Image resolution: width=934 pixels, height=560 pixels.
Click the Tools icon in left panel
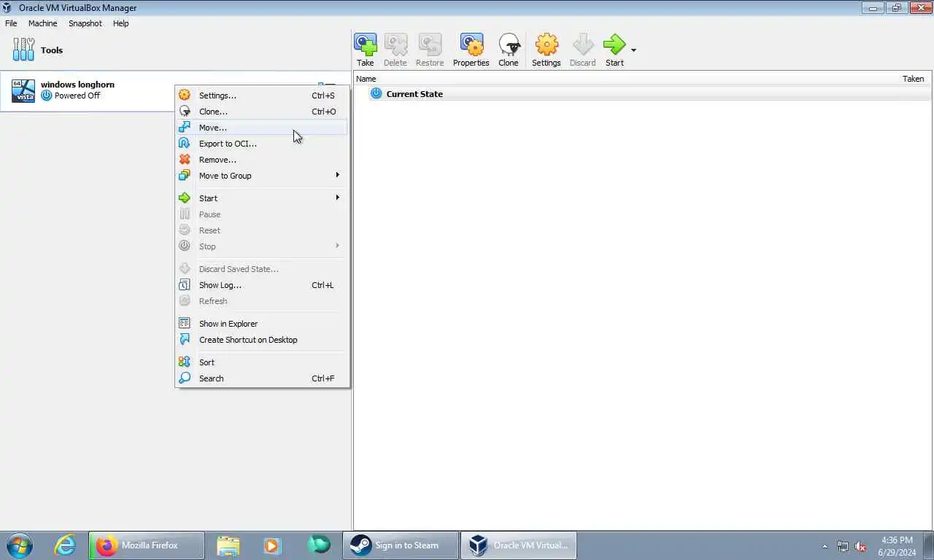click(x=23, y=50)
